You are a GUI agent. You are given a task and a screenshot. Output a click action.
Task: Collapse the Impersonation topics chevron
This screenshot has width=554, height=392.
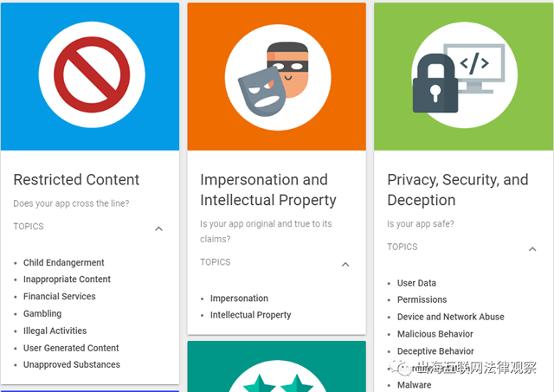[x=345, y=264]
